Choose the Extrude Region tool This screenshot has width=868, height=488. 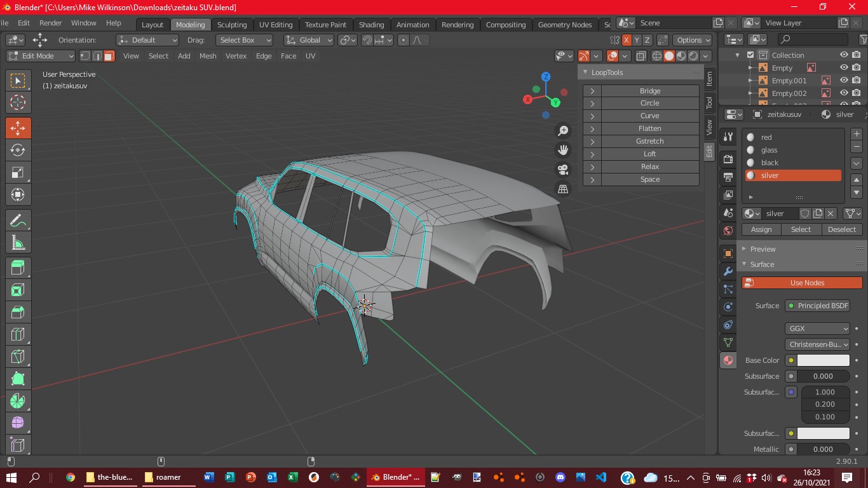18,268
